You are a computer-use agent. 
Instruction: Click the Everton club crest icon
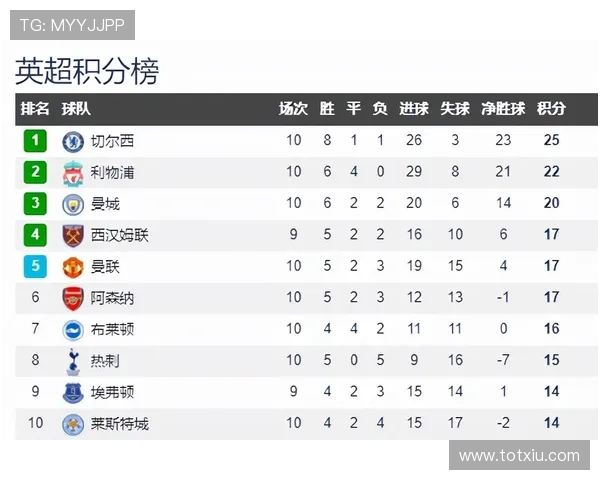73,392
